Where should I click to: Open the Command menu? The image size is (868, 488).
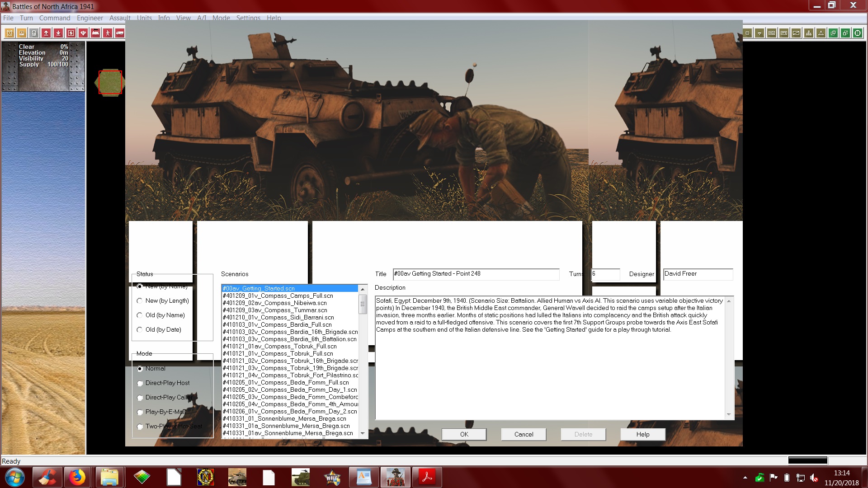55,18
